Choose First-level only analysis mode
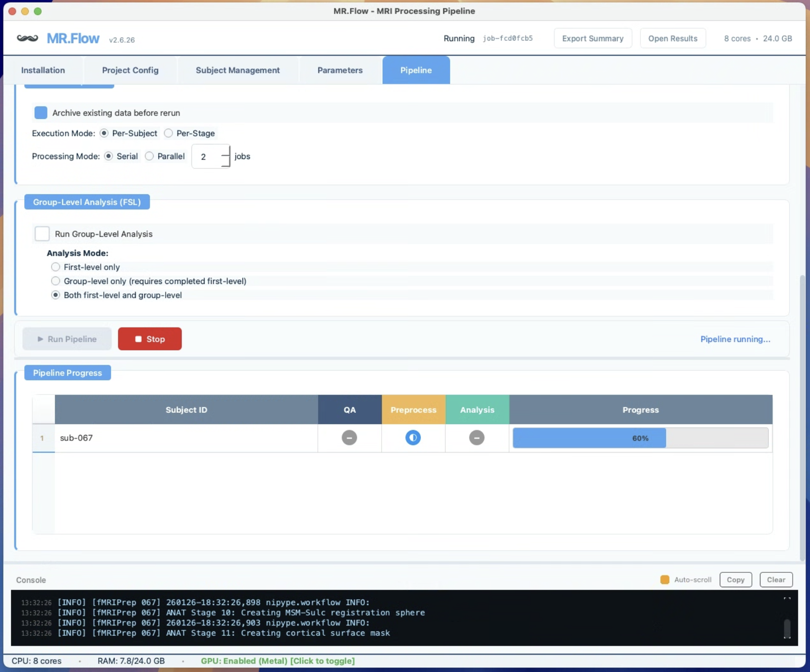This screenshot has width=810, height=672. coord(56,267)
